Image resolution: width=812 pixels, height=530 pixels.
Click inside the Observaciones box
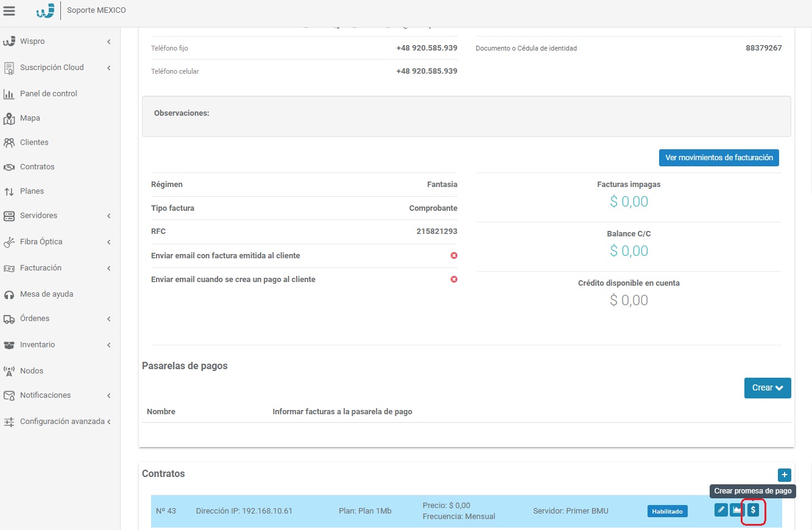click(466, 116)
